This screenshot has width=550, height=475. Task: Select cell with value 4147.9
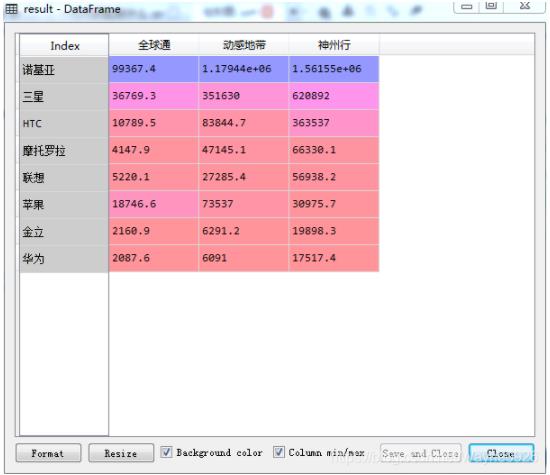(x=154, y=150)
